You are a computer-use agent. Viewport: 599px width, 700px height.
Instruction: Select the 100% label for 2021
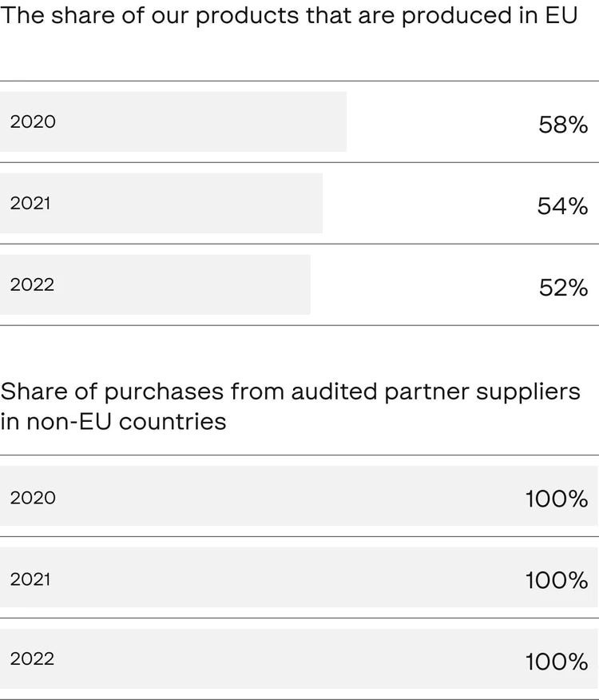coord(557,581)
